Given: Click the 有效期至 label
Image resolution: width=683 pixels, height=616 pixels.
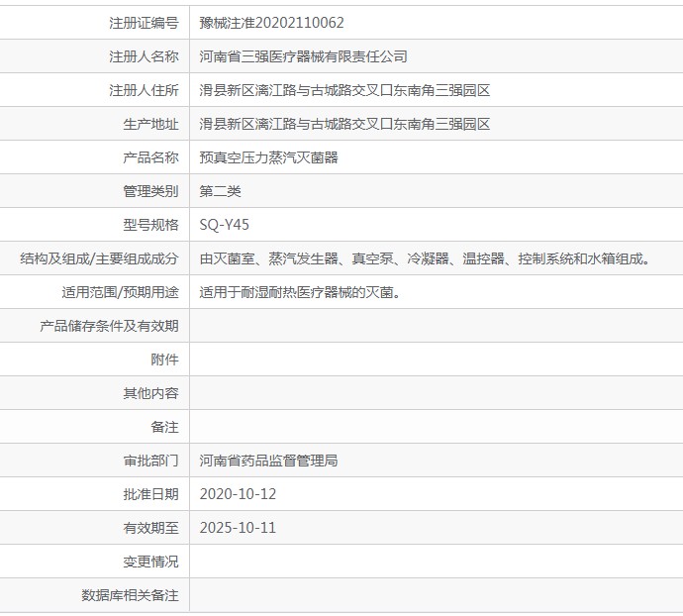Looking at the screenshot, I should pos(150,528).
